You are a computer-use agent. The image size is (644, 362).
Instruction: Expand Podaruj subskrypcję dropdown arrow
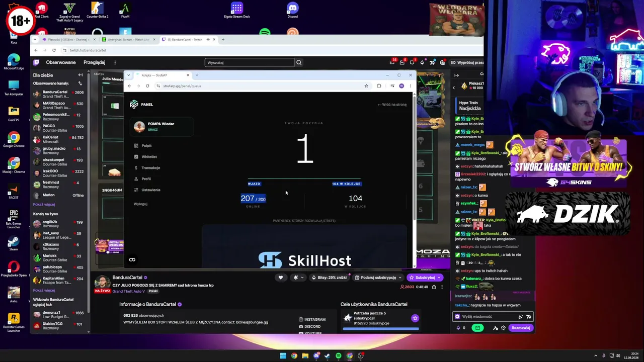coord(400,278)
